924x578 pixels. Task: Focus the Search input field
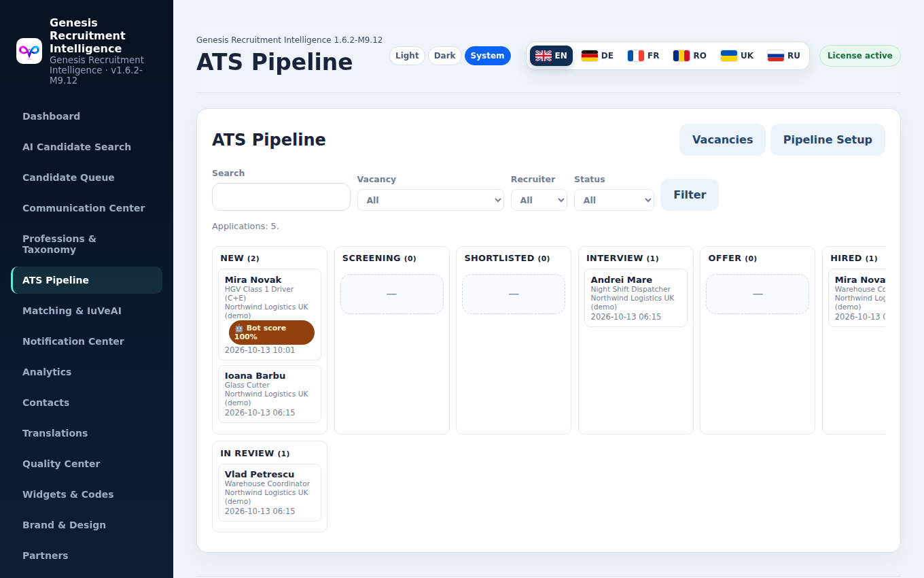point(281,197)
